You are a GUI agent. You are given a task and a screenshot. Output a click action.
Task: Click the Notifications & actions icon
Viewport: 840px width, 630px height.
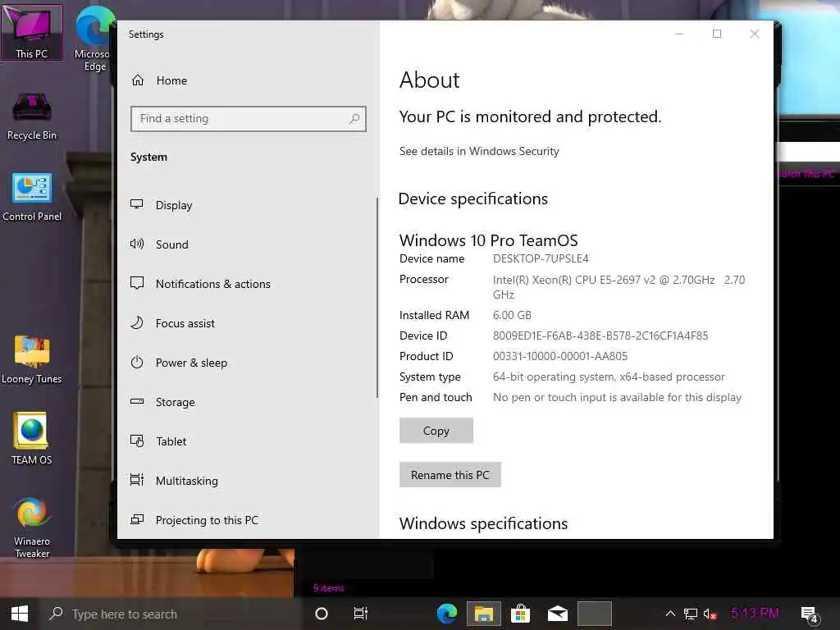(x=137, y=283)
